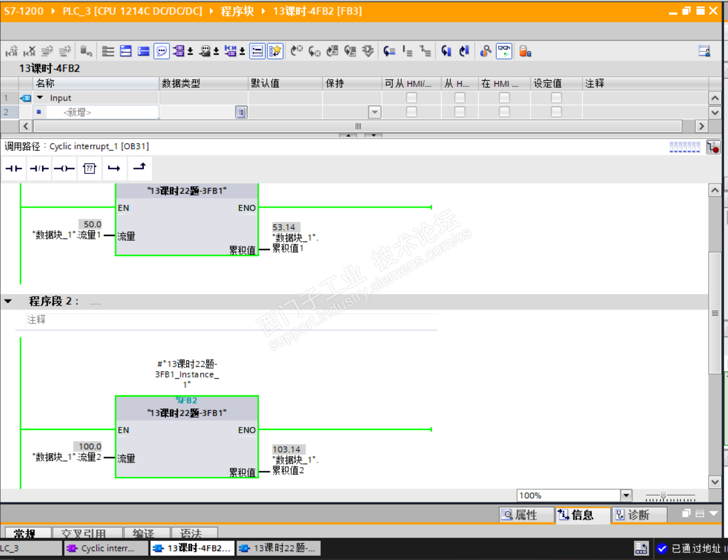
Task: Click the Close branch favorites icon
Action: click(139, 169)
